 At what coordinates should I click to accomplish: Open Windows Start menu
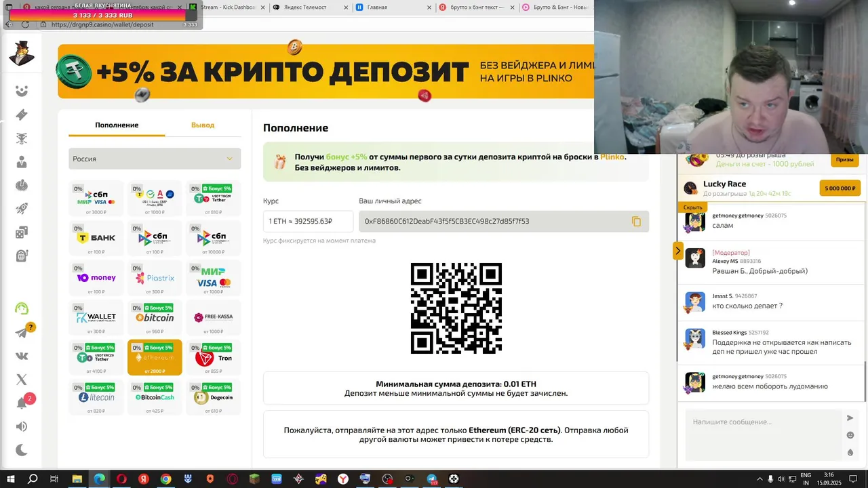[x=10, y=479]
